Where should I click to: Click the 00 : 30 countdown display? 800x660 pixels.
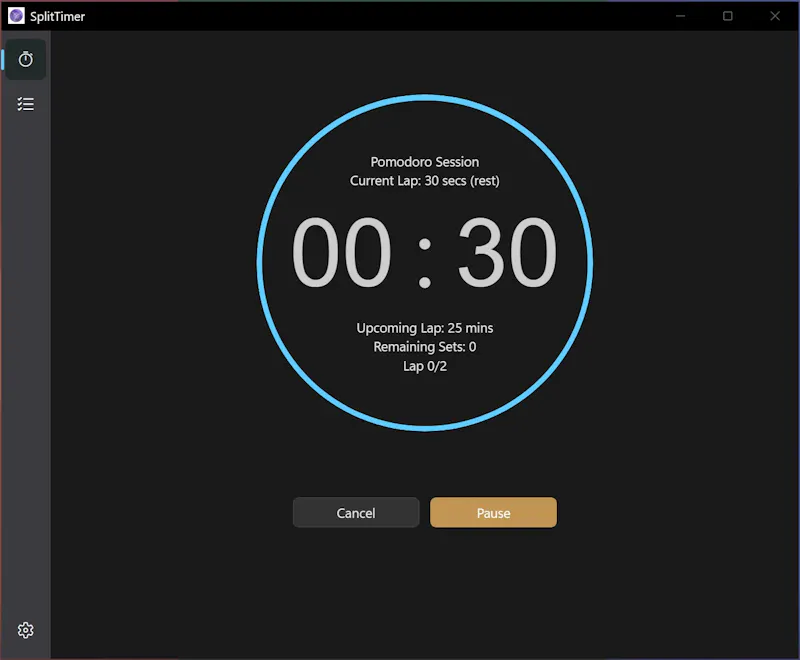tap(424, 252)
